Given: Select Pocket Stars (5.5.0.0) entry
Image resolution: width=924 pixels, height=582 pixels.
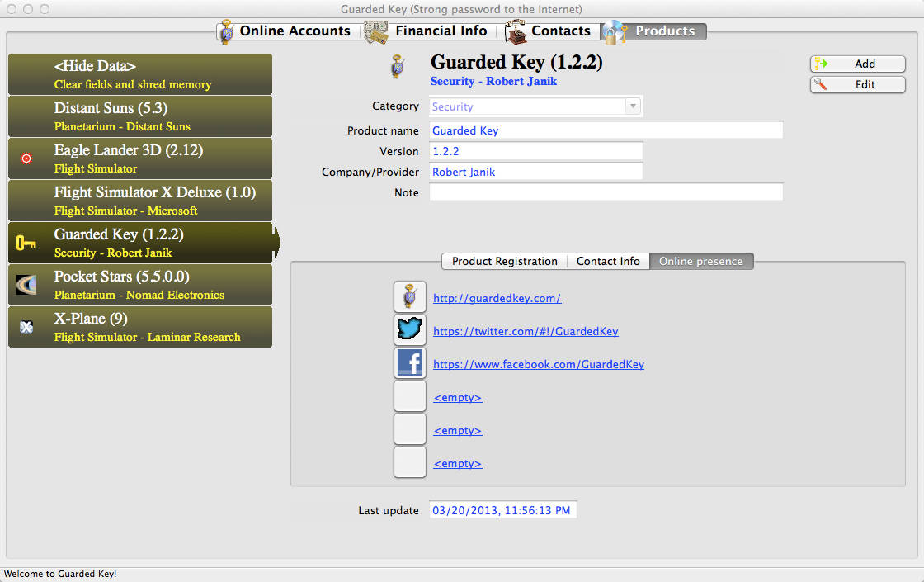Looking at the screenshot, I should [x=140, y=285].
